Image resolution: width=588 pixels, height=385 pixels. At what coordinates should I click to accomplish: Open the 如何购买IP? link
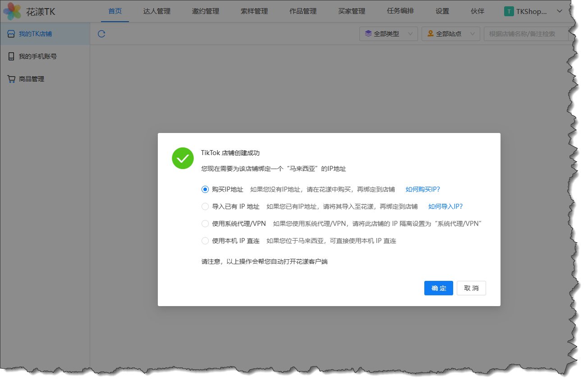click(x=423, y=189)
